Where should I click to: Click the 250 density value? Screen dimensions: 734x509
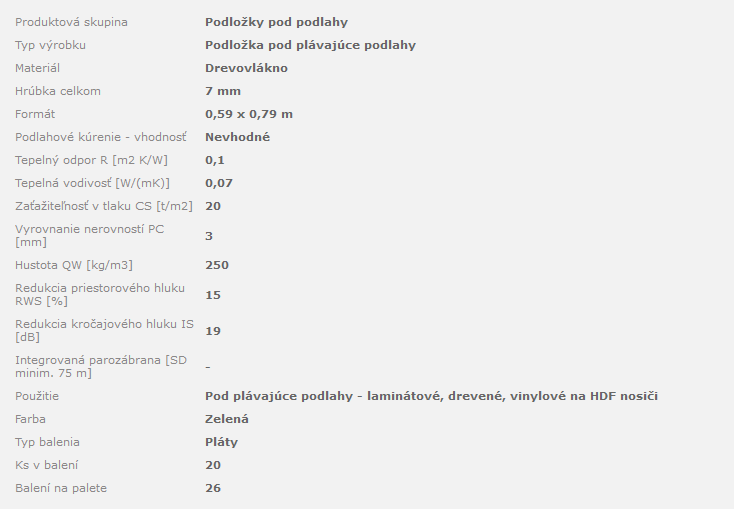click(217, 265)
